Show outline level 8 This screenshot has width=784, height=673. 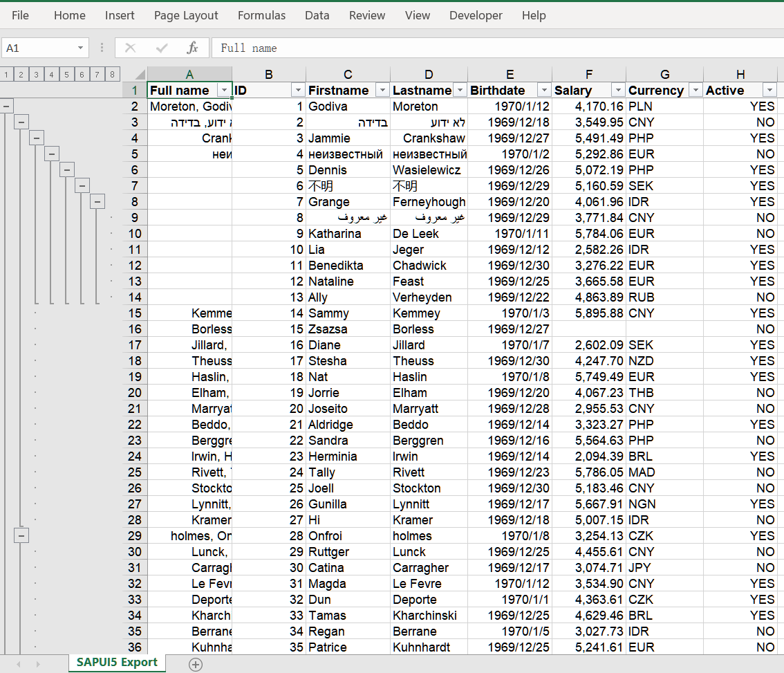[x=113, y=75]
